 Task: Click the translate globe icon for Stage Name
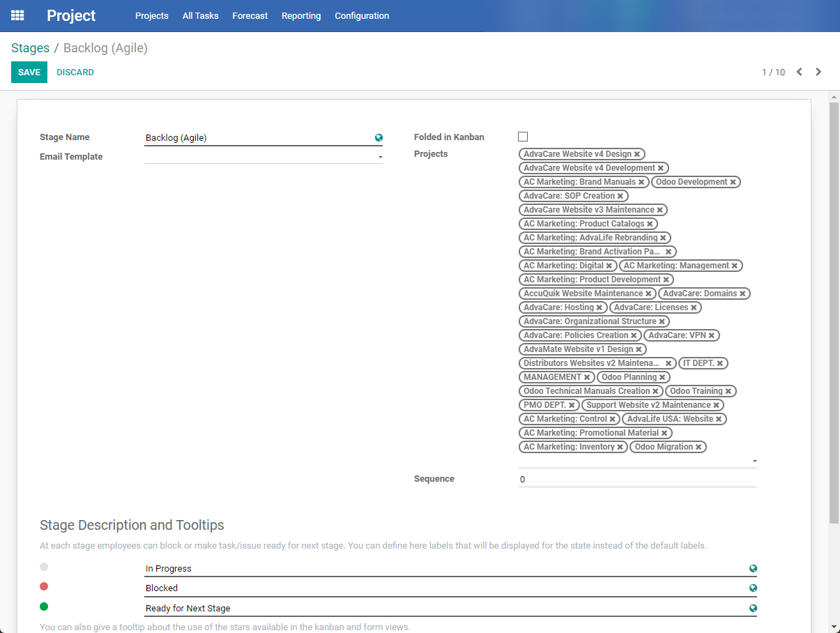point(379,138)
